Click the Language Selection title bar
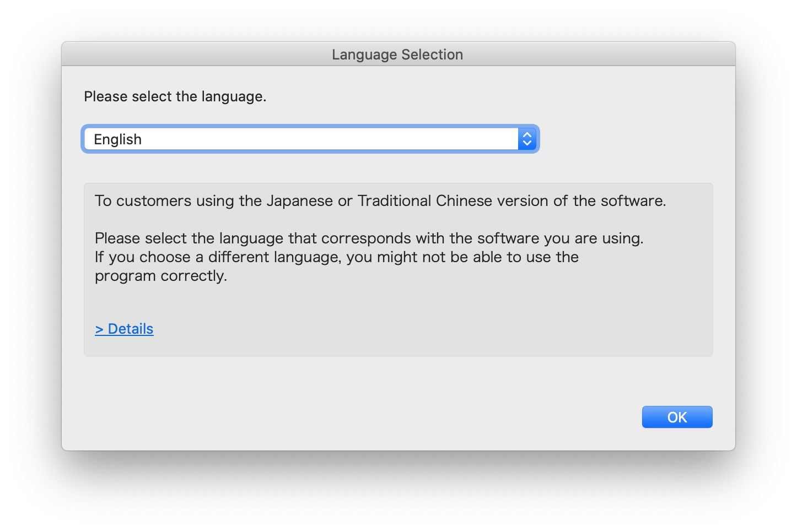Image resolution: width=797 pixels, height=532 pixels. click(397, 54)
